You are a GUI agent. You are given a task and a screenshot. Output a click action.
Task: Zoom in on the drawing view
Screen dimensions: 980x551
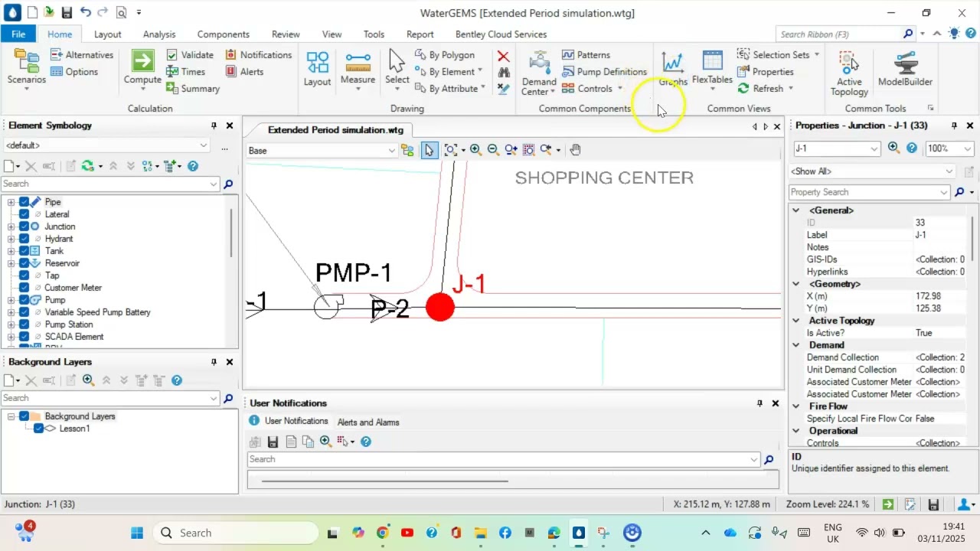(x=475, y=150)
